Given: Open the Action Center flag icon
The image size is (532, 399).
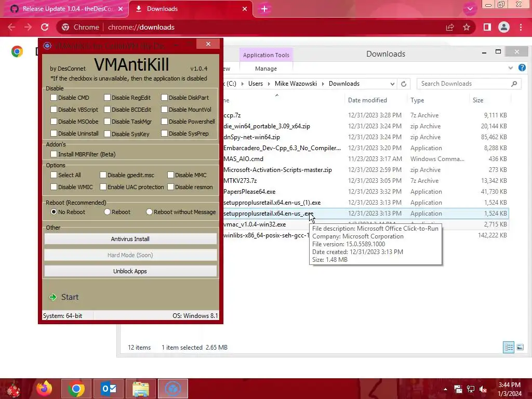Looking at the screenshot, I should [x=458, y=389].
